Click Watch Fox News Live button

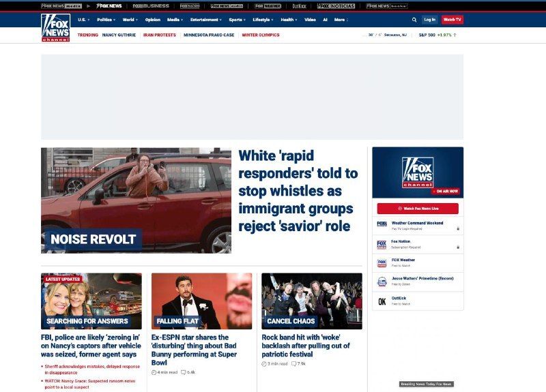click(x=418, y=209)
